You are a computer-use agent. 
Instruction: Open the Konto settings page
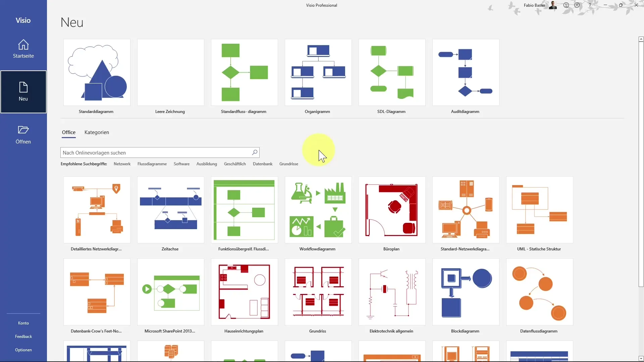pyautogui.click(x=23, y=323)
